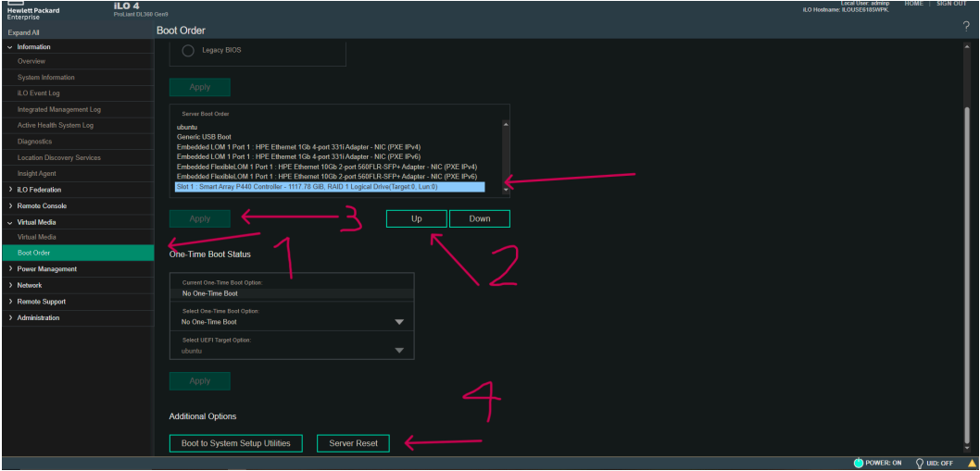Click the help question mark icon
980x471 pixels.
click(x=966, y=26)
